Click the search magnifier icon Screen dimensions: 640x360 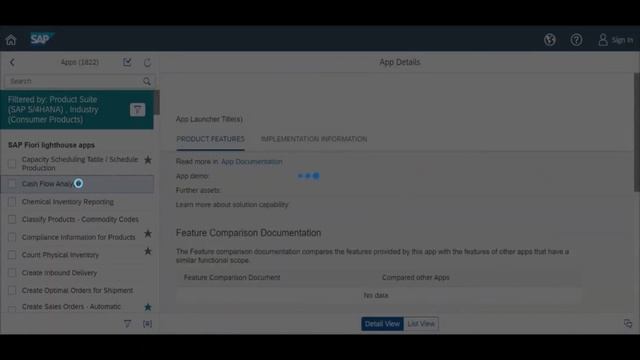point(147,81)
